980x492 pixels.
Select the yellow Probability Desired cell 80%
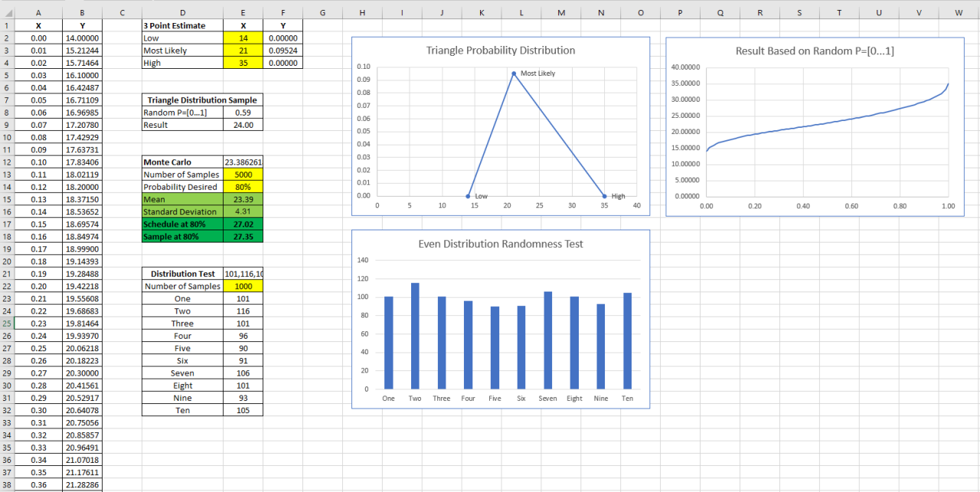243,187
